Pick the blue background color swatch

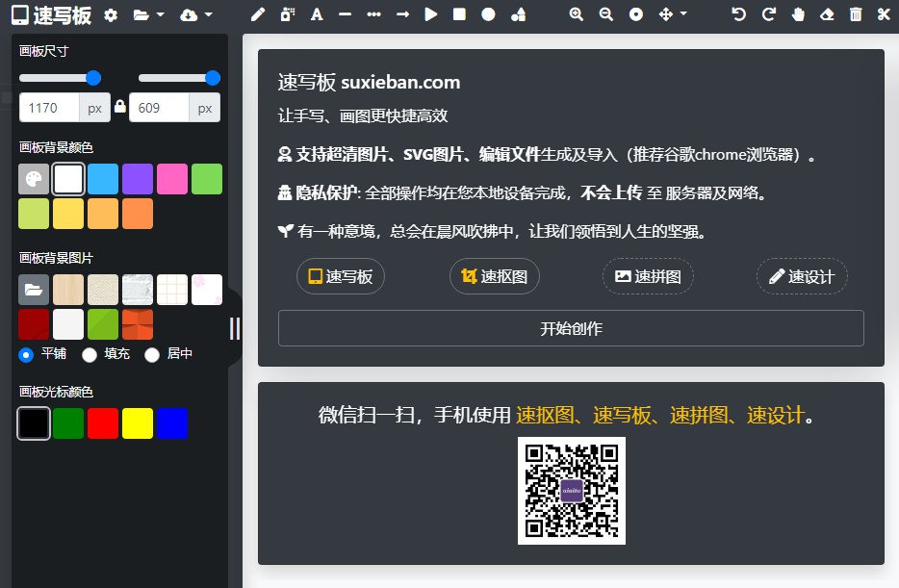click(103, 179)
